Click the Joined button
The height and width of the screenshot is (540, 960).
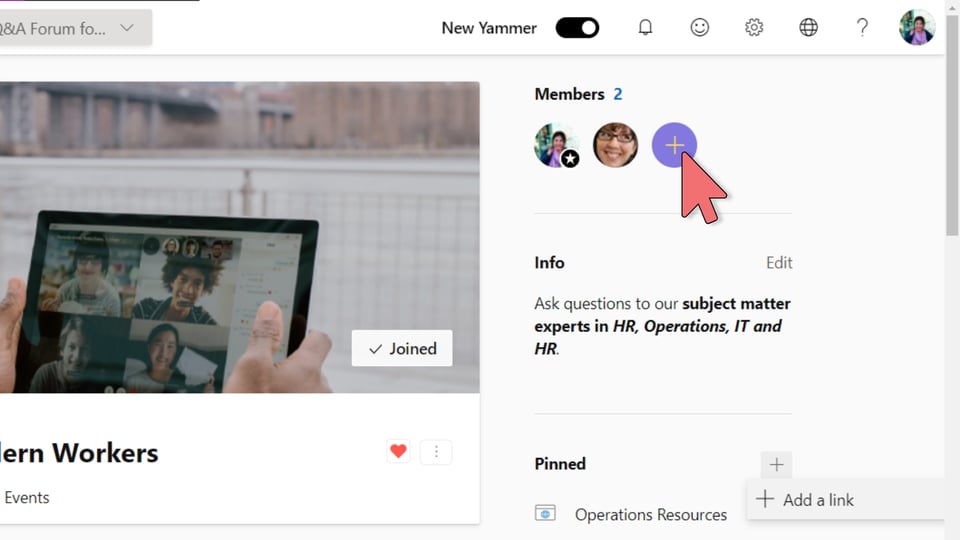(402, 348)
